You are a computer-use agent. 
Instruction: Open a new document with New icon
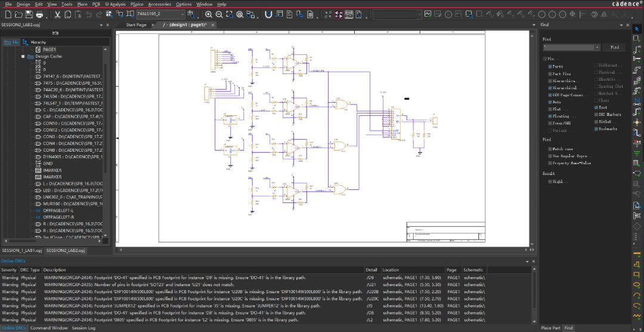click(8, 14)
